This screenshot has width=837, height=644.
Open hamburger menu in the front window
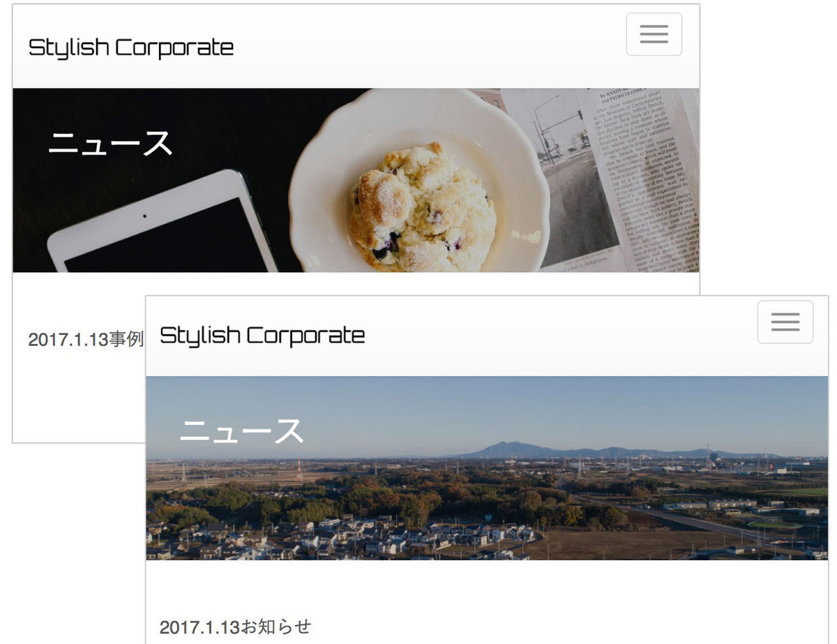click(785, 322)
